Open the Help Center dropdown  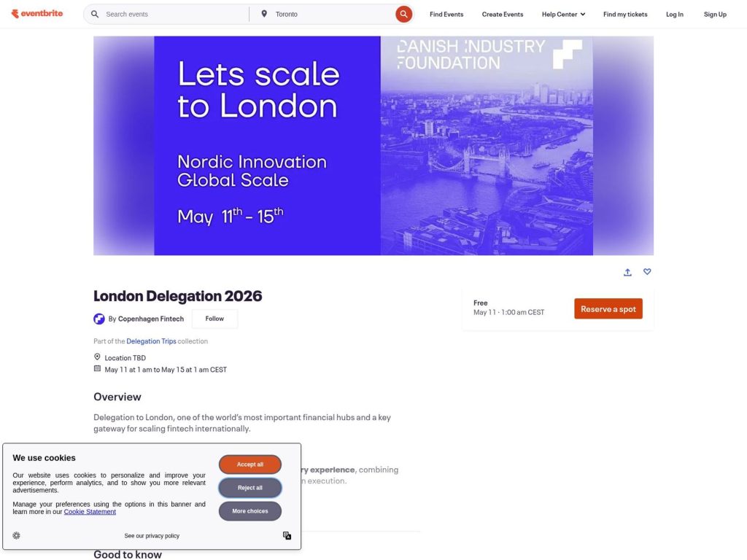click(562, 14)
